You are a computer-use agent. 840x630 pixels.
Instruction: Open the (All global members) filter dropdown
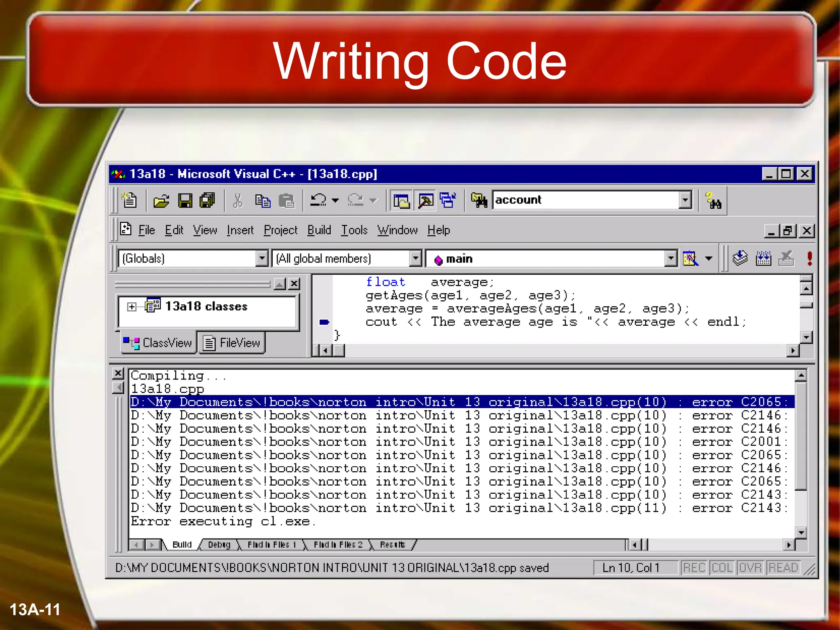coord(415,258)
